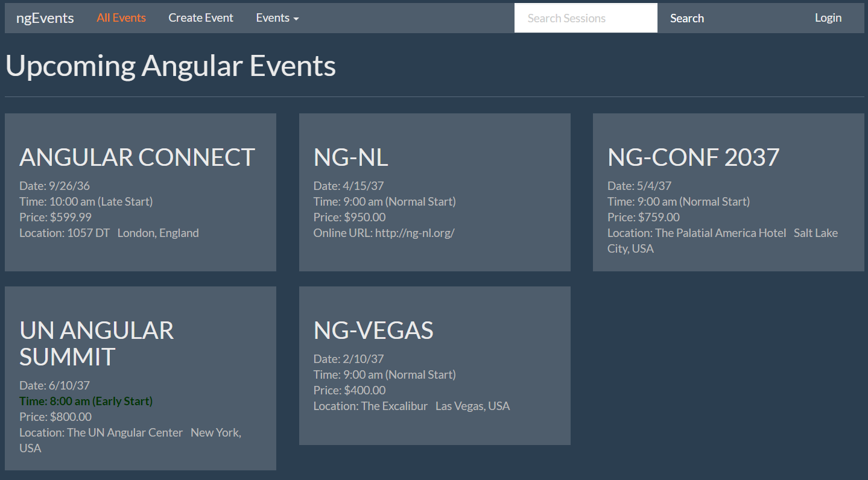The width and height of the screenshot is (868, 480).
Task: Open the Create Event page
Action: (201, 18)
